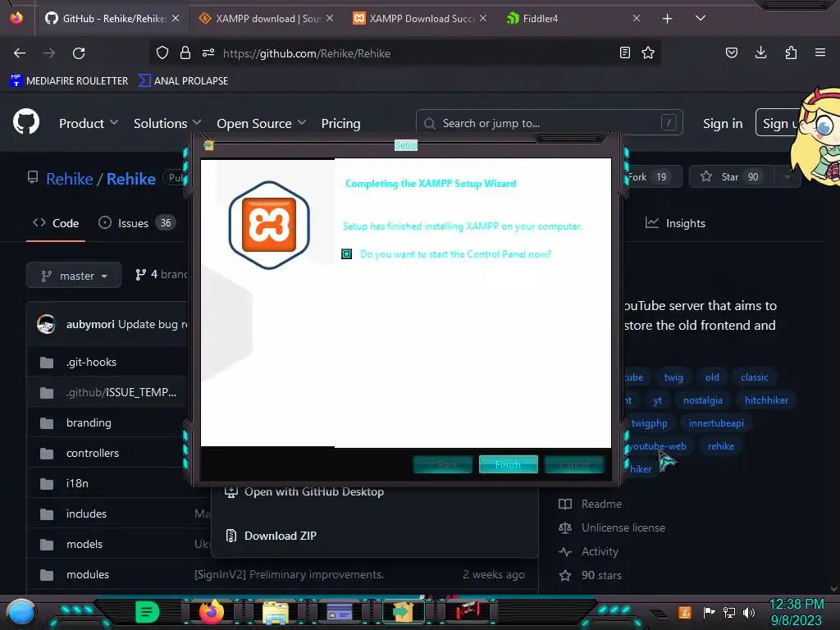Click the Star icon on the repository

click(706, 176)
